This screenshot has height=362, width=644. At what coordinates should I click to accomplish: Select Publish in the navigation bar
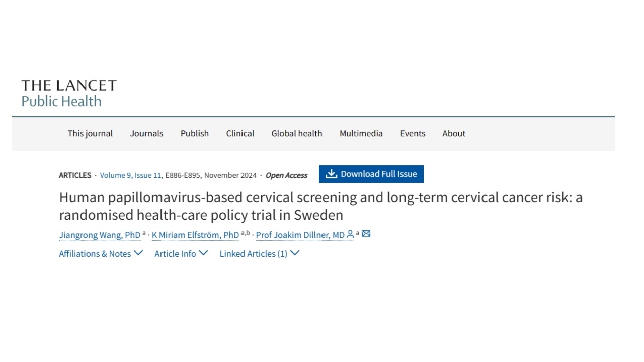(195, 133)
